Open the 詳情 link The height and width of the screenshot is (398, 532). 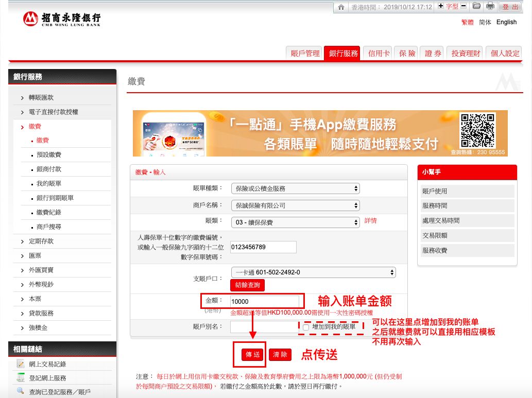tap(370, 220)
